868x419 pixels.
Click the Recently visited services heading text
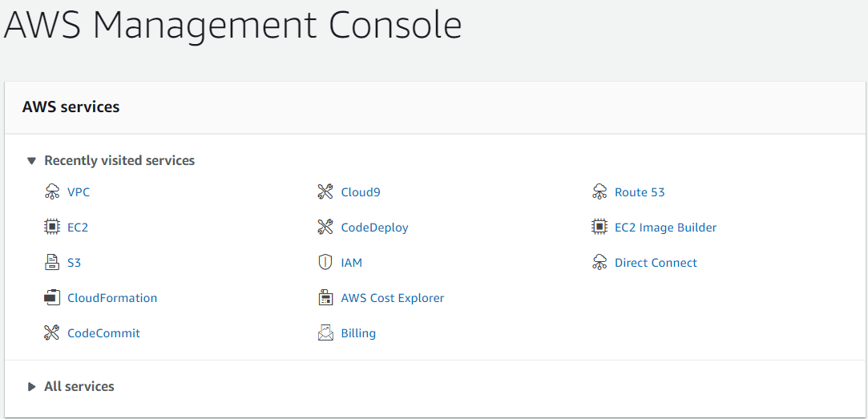click(x=119, y=160)
